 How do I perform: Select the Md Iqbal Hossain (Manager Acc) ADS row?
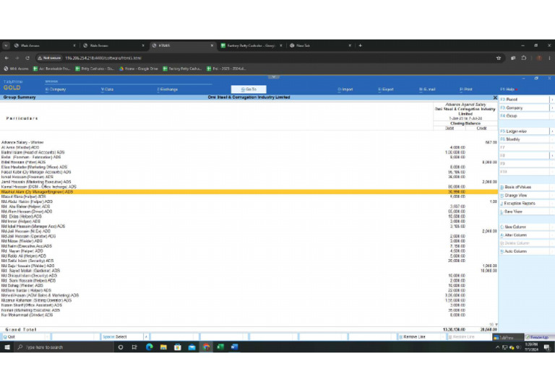(x=249, y=226)
